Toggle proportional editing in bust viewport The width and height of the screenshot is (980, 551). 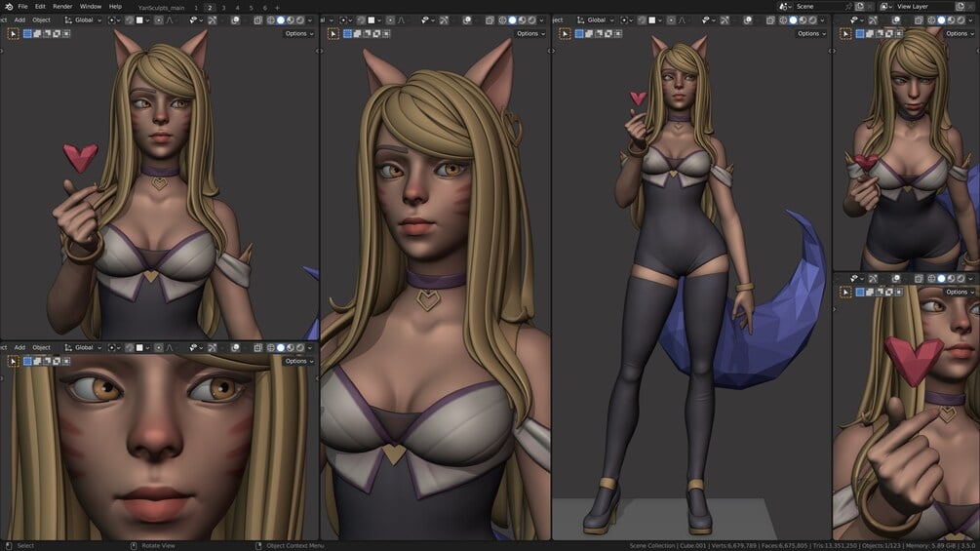(x=159, y=20)
